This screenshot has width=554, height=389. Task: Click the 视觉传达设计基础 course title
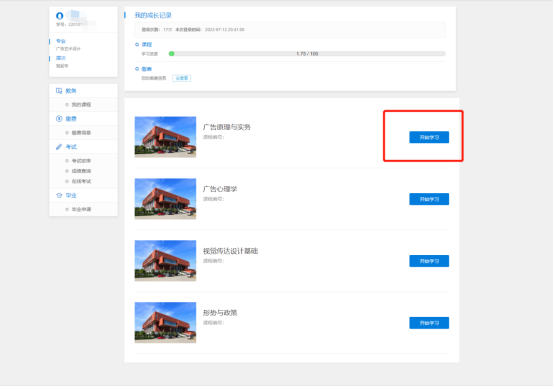coord(230,251)
